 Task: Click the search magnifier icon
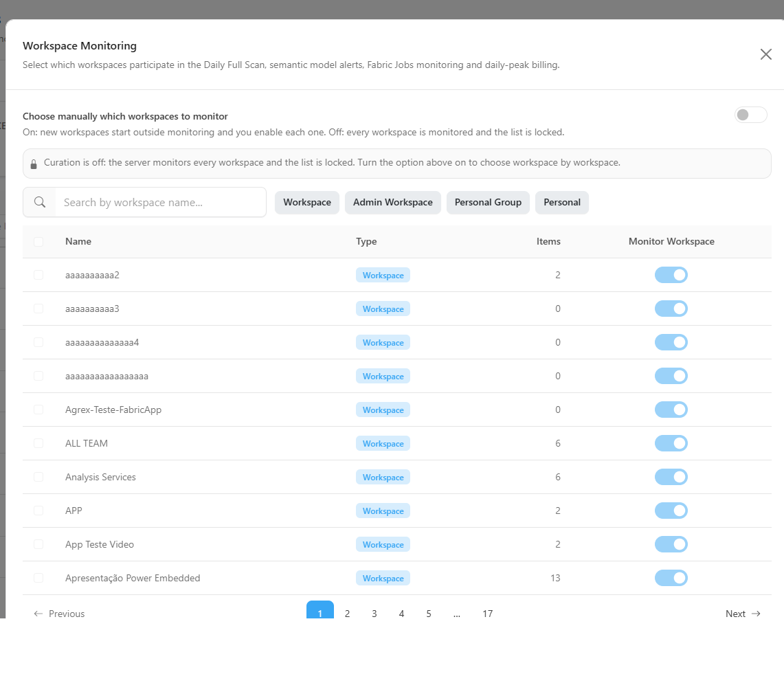[x=39, y=202]
